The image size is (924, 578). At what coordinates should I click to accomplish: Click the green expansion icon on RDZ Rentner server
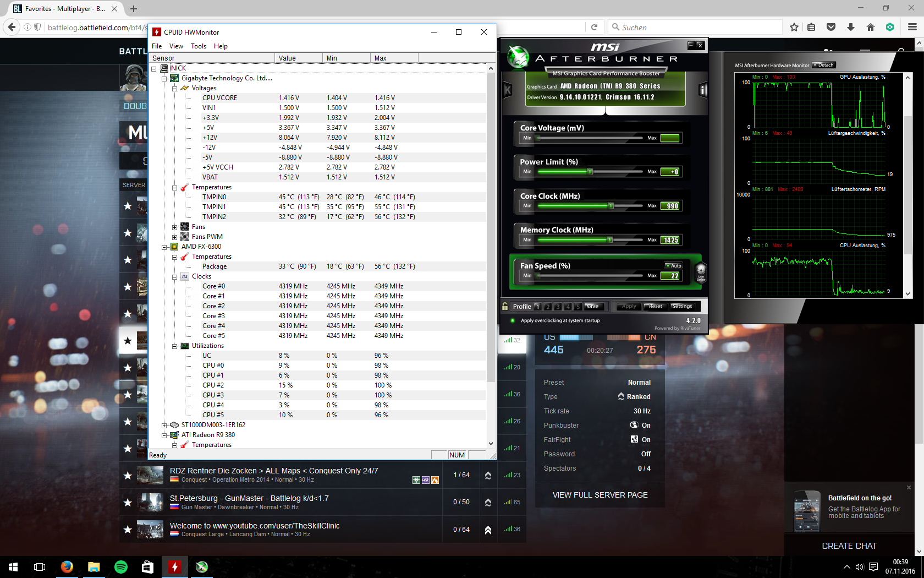coord(416,480)
